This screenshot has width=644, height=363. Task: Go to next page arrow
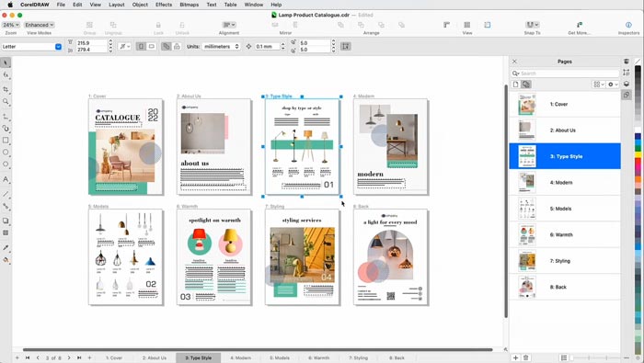(69, 357)
